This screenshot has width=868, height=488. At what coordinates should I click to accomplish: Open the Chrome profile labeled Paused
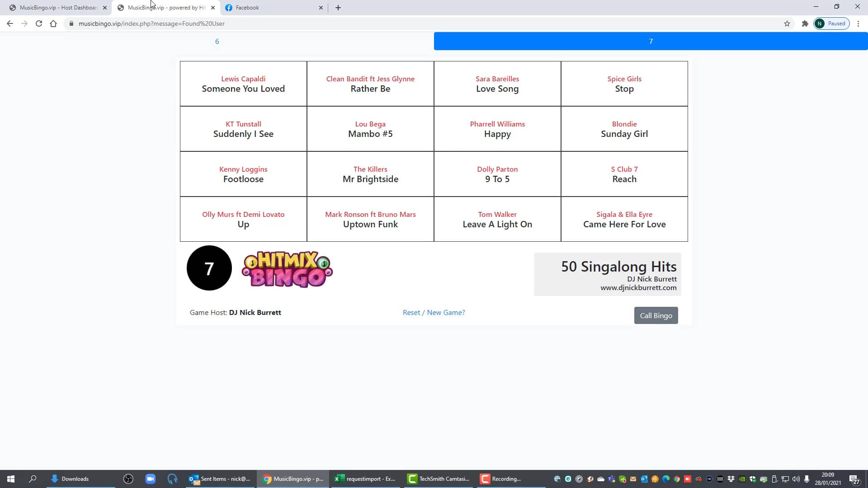(x=831, y=23)
